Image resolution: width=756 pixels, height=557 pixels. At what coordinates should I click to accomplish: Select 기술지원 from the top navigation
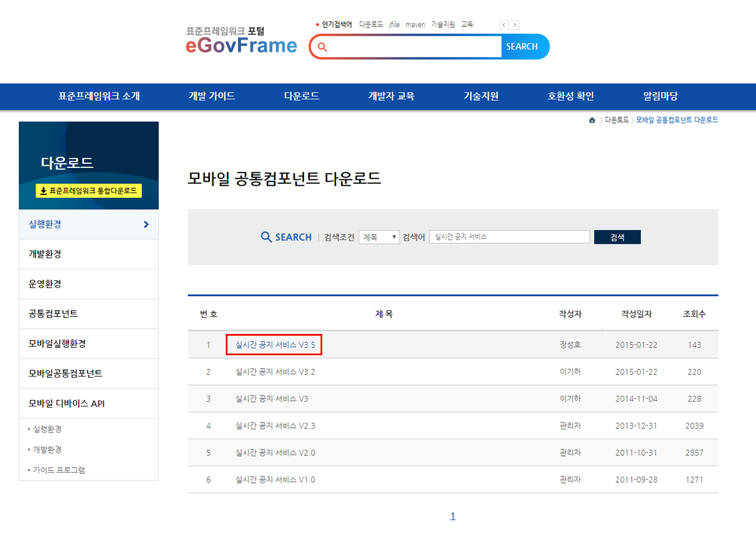tap(481, 97)
